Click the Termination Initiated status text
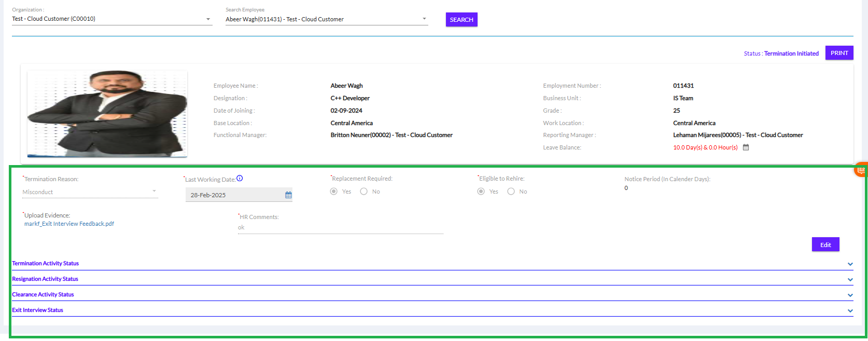The height and width of the screenshot is (341, 868). click(791, 53)
